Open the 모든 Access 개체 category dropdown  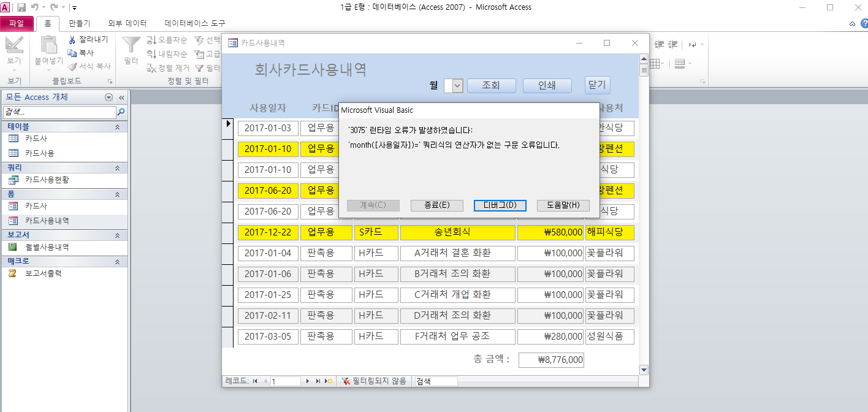pos(109,97)
